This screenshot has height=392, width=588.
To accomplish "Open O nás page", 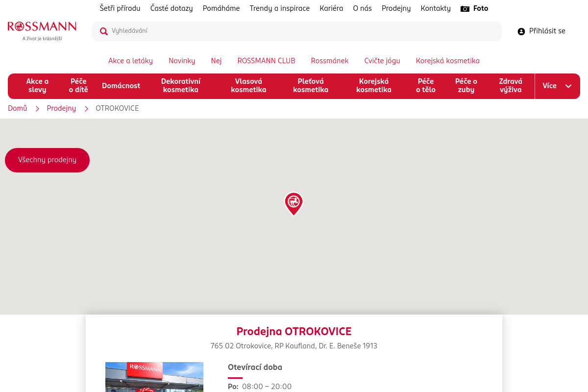I will point(363,8).
